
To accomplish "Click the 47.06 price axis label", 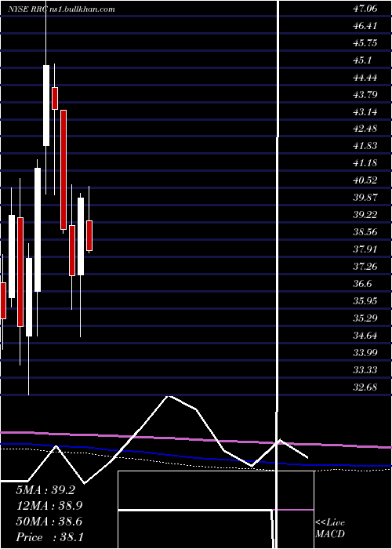I will pos(365,9).
